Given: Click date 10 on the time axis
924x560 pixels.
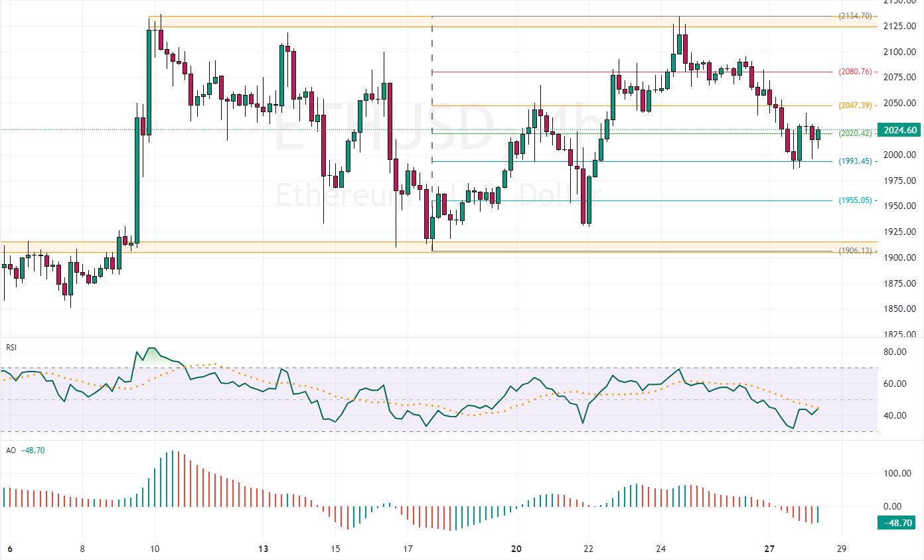Looking at the screenshot, I should 155,549.
